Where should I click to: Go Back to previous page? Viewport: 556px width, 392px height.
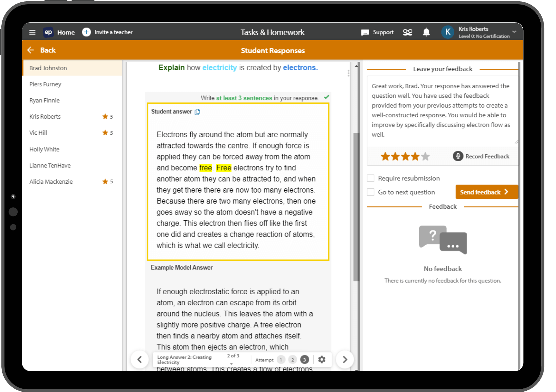(48, 50)
